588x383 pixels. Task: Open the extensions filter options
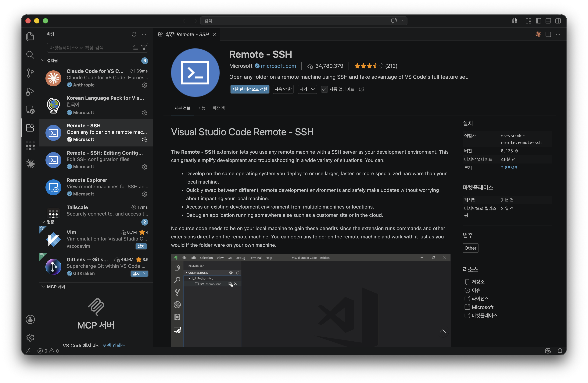pyautogui.click(x=144, y=47)
